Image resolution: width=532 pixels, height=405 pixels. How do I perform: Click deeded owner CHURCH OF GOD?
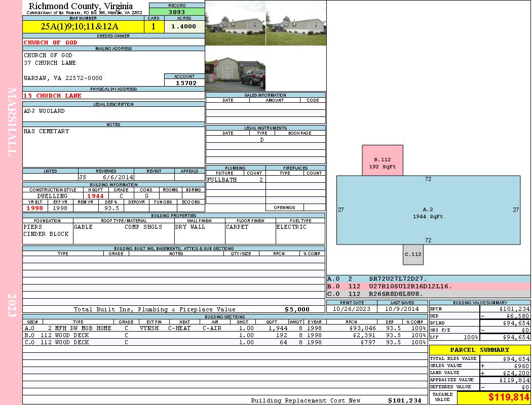click(51, 43)
